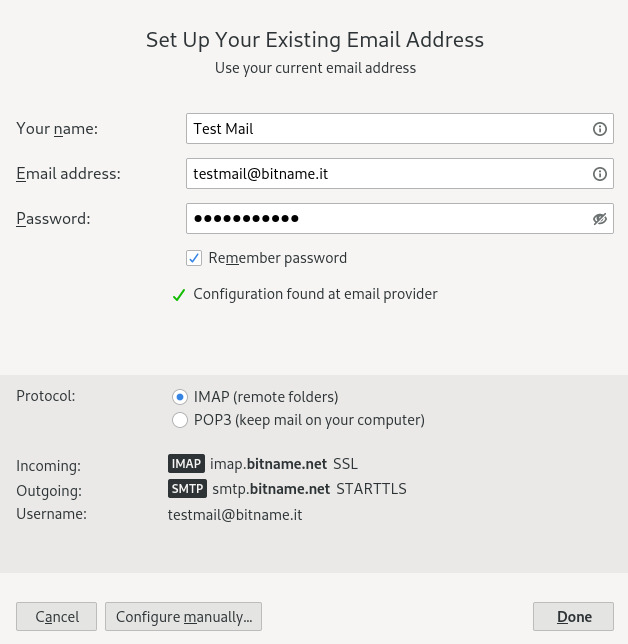628x644 pixels.
Task: Select IMAP (remote folders) protocol
Action: coord(179,397)
